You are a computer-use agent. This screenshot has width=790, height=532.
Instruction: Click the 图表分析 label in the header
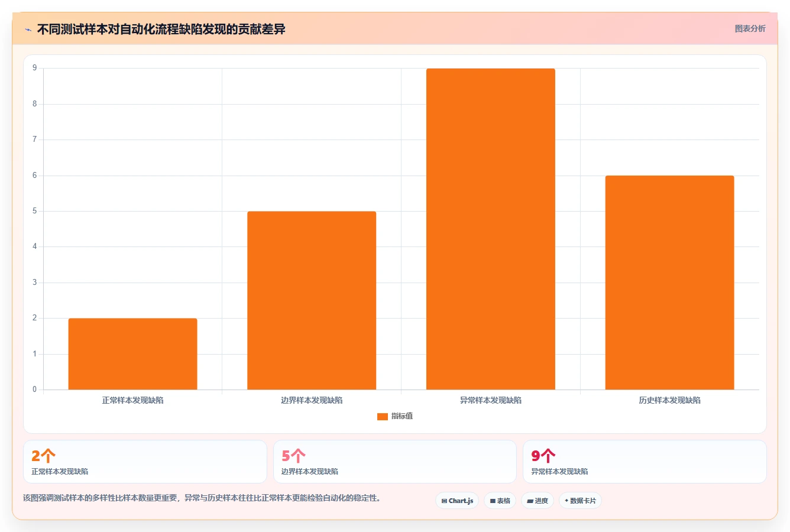(750, 28)
